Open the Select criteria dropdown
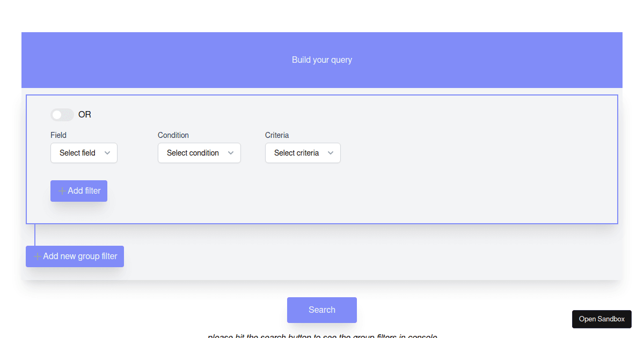This screenshot has height=338, width=644. coord(303,153)
